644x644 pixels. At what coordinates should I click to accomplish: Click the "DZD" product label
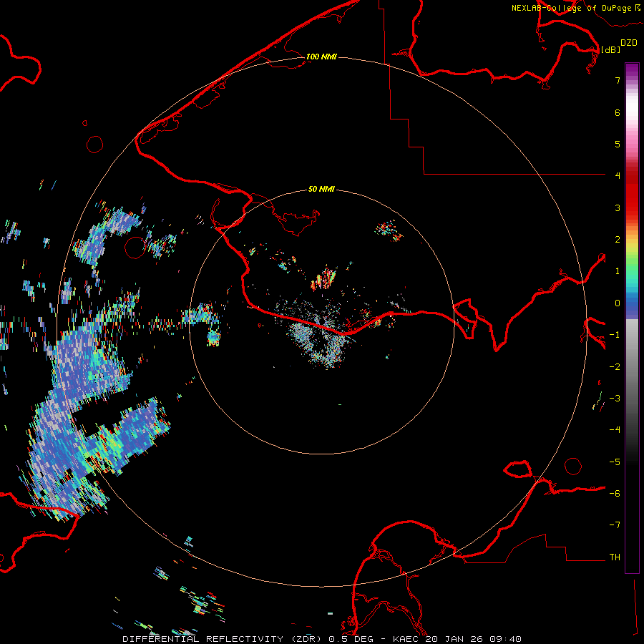coord(629,43)
